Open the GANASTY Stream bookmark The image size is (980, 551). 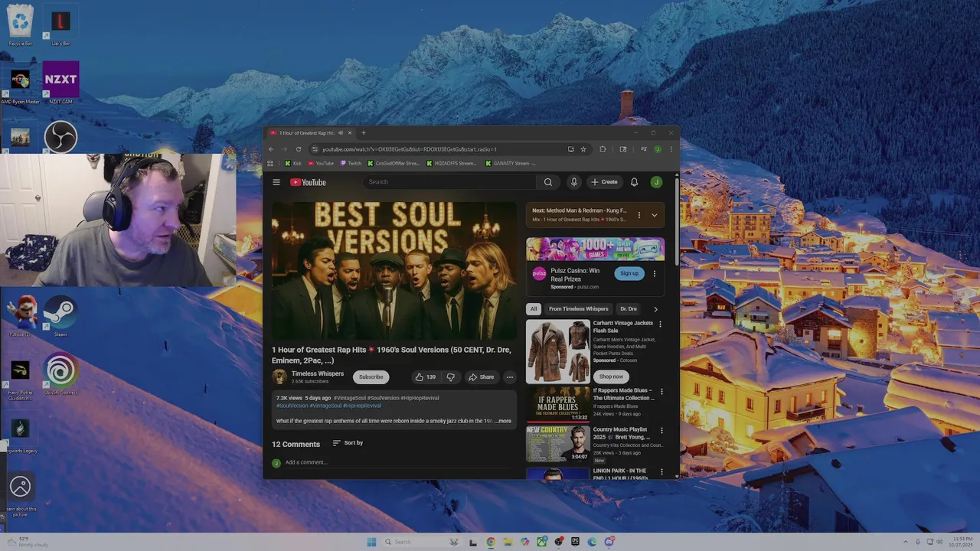coord(510,163)
